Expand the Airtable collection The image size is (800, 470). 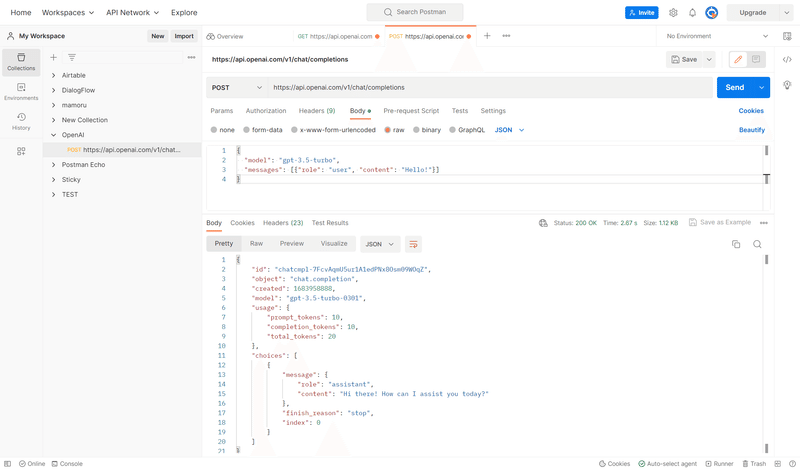(x=54, y=76)
